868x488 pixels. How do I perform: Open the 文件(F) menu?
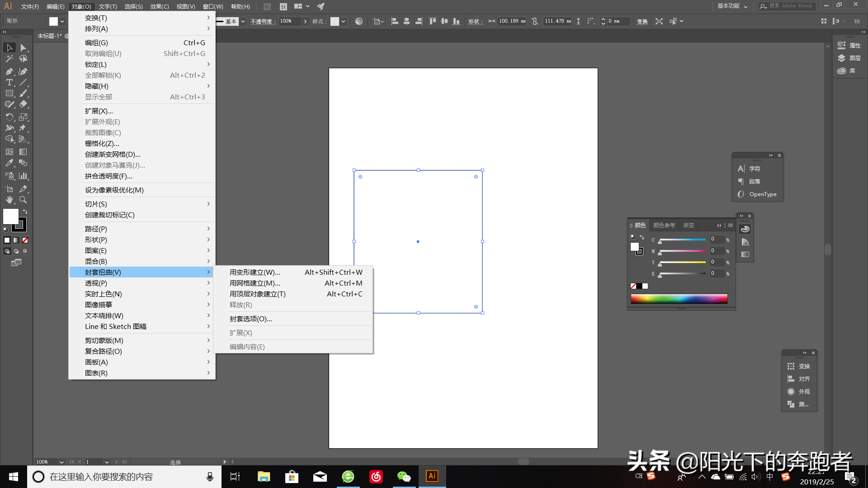pos(30,6)
